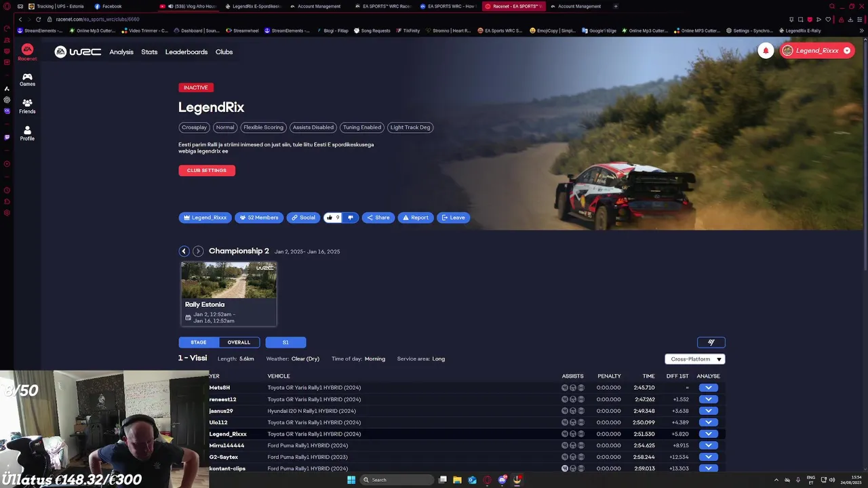Expand analyse for Mets8H row
The image size is (868, 488).
point(708,388)
